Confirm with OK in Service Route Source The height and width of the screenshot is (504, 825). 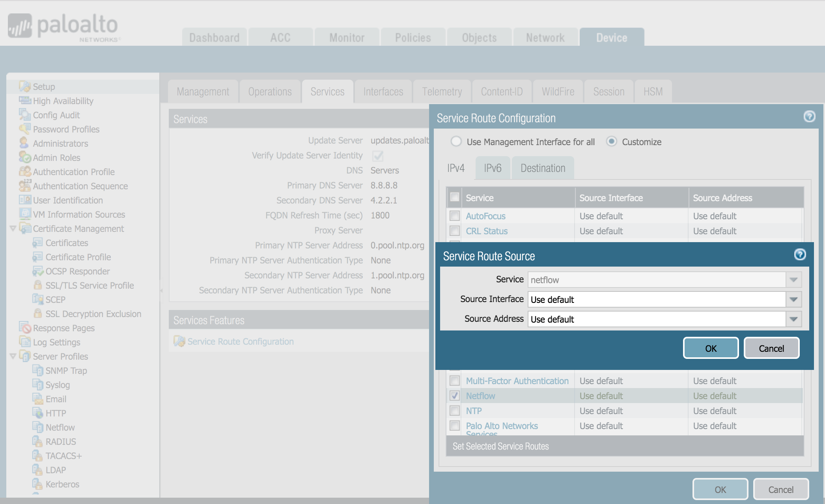[711, 348]
